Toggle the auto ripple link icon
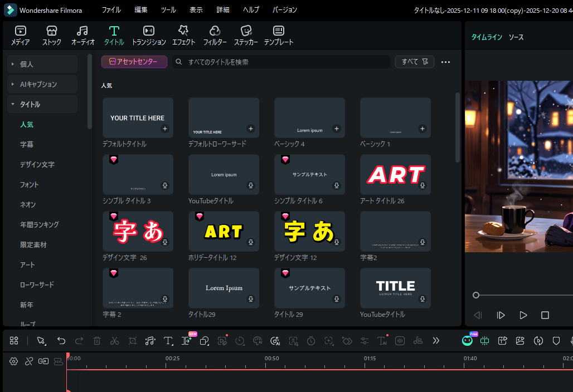573x392 pixels. click(43, 361)
